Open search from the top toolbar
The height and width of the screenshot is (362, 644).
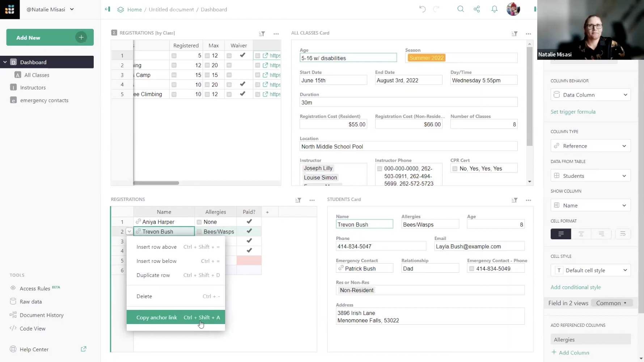tap(461, 9)
